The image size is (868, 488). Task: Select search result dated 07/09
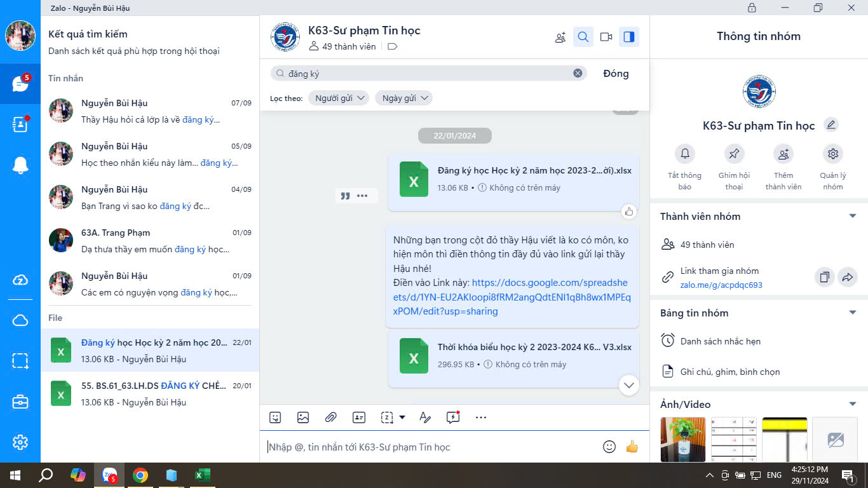click(150, 111)
